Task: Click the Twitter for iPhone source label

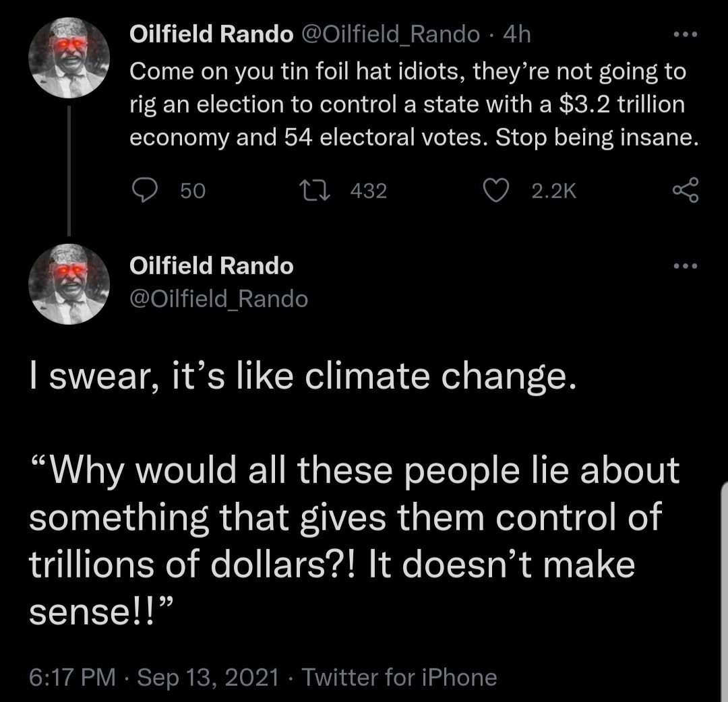Action: coord(399,676)
